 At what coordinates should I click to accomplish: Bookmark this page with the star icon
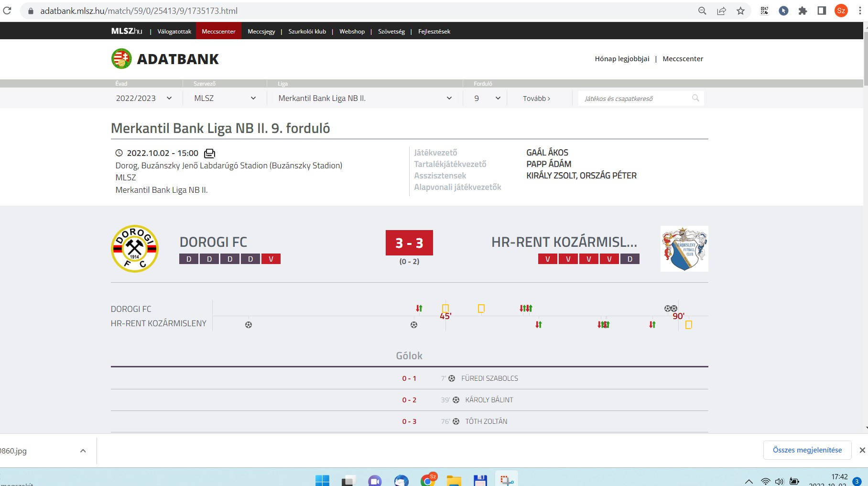[x=740, y=11]
